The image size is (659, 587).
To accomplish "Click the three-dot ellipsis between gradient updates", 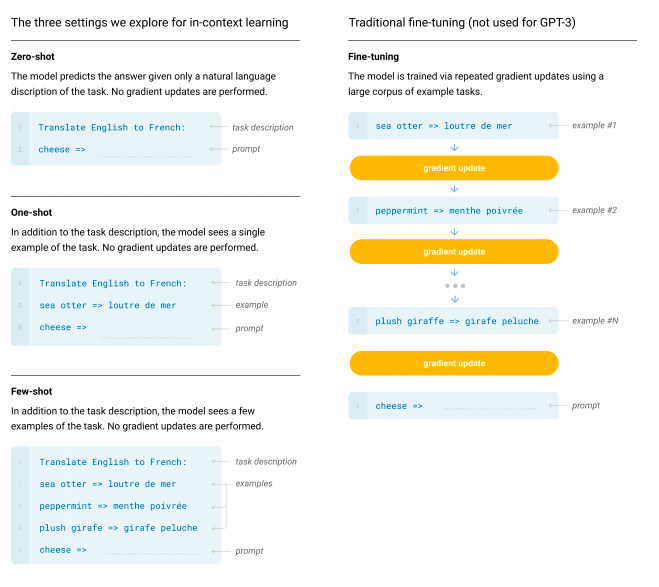I will (x=454, y=285).
